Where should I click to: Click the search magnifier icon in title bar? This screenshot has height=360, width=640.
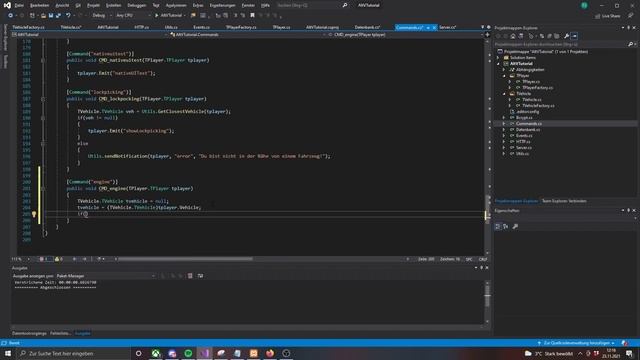(x=344, y=5)
